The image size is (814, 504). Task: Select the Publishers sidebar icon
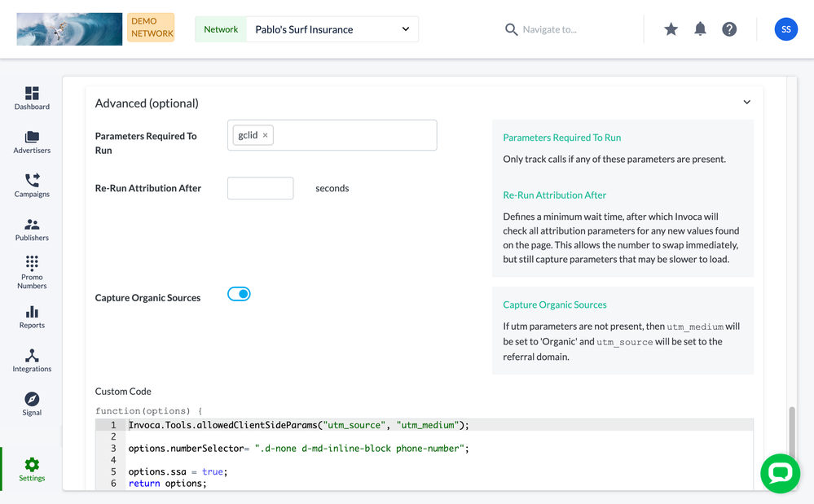click(32, 229)
